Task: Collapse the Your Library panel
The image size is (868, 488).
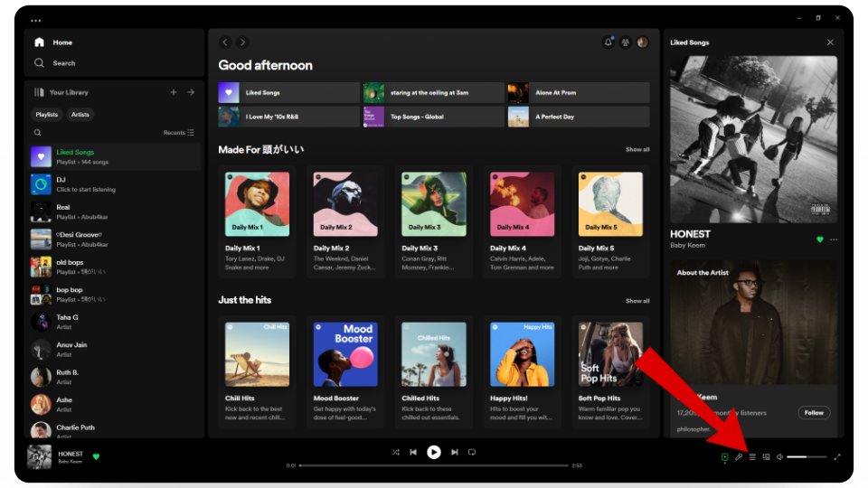Action: point(61,92)
